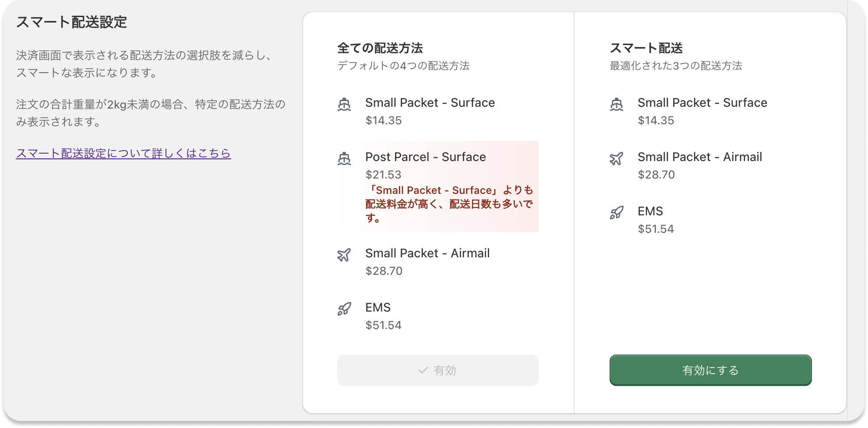This screenshot has height=428, width=868.
Task: Click the Small Packet - Airmail label
Action: pyautogui.click(x=428, y=253)
